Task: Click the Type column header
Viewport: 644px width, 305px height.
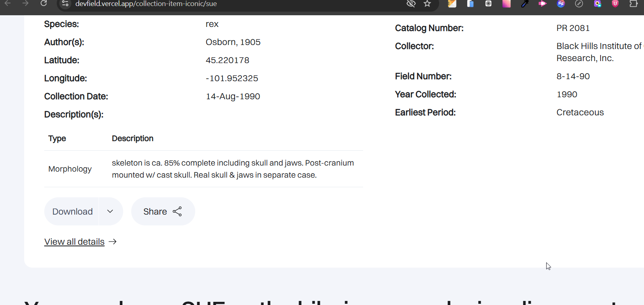Action: coord(57,139)
